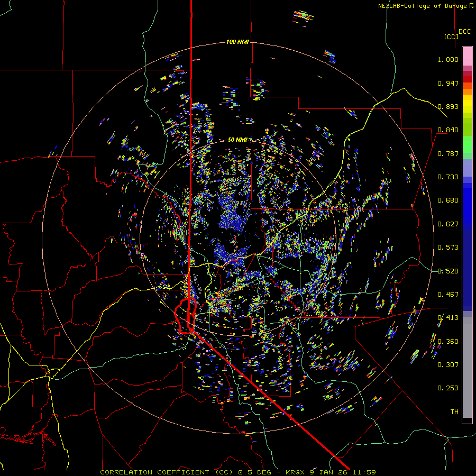Select the 0.680 legend value
Screen dimensions: 476x476
click(x=448, y=200)
